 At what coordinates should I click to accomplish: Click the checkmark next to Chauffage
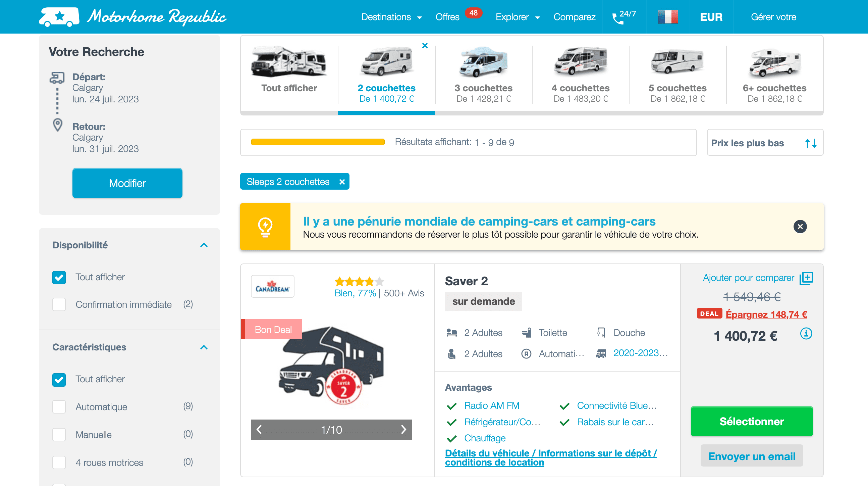pos(451,439)
